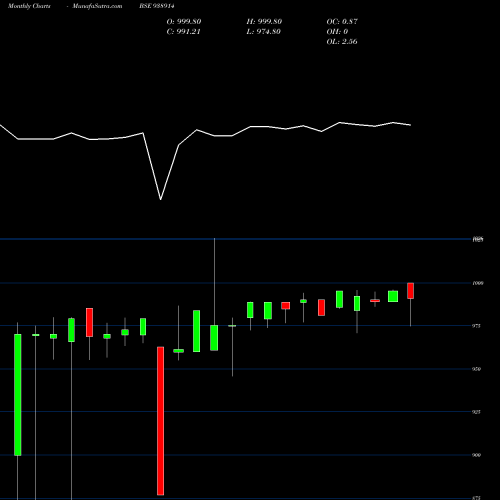Click the 'Monthly Charts' title text
This screenshot has width=500, height=500.
tap(29, 6)
